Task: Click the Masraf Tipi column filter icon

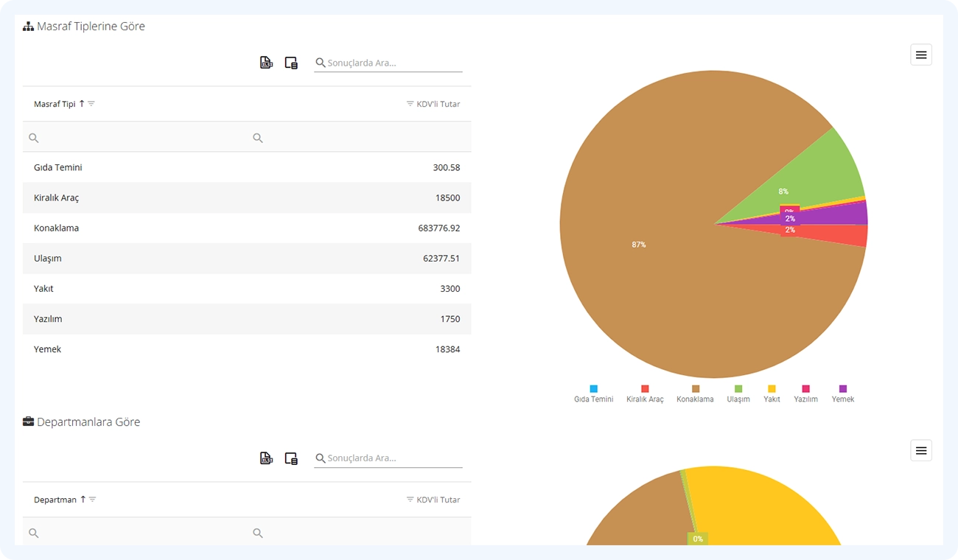Action: 91,104
